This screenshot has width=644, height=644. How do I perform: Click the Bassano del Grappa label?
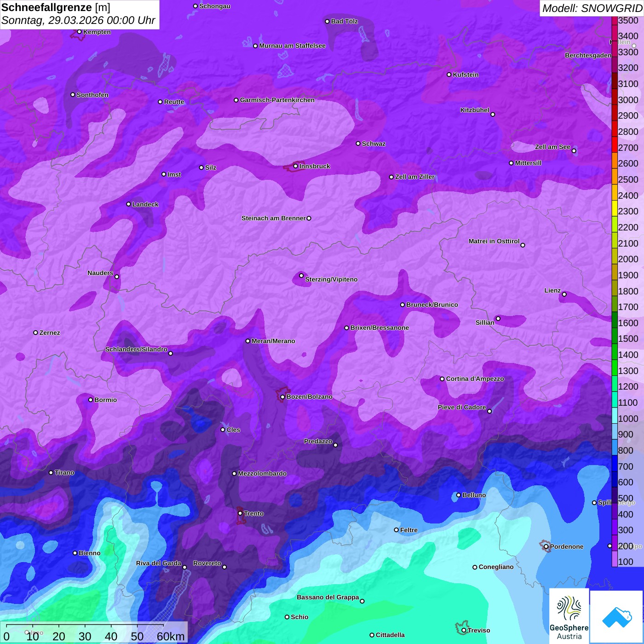[x=328, y=597]
